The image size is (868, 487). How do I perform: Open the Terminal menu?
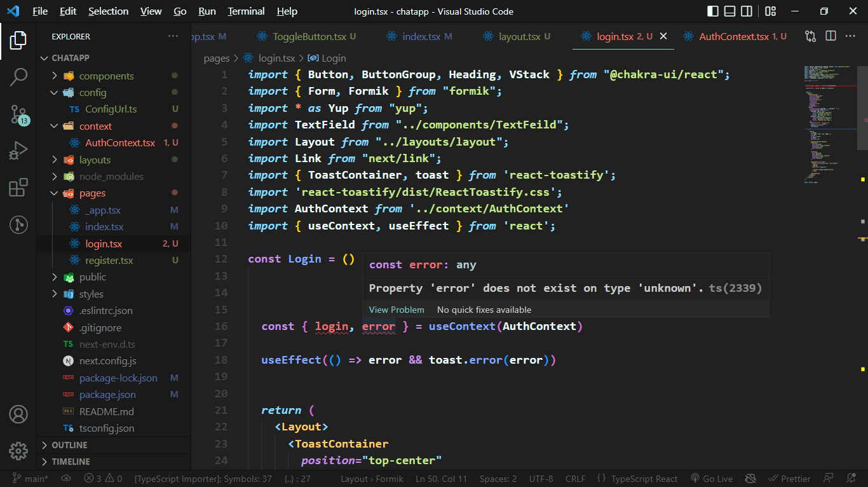(x=246, y=11)
